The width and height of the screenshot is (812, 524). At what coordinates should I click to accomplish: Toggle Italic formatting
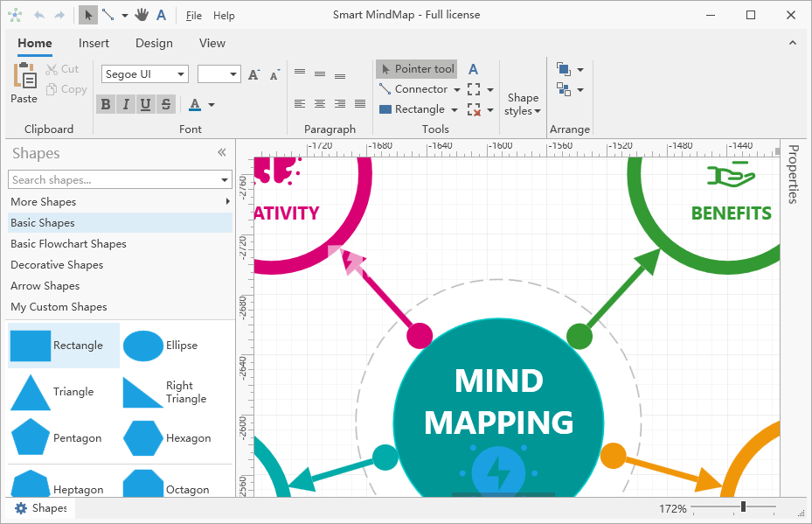(x=125, y=104)
